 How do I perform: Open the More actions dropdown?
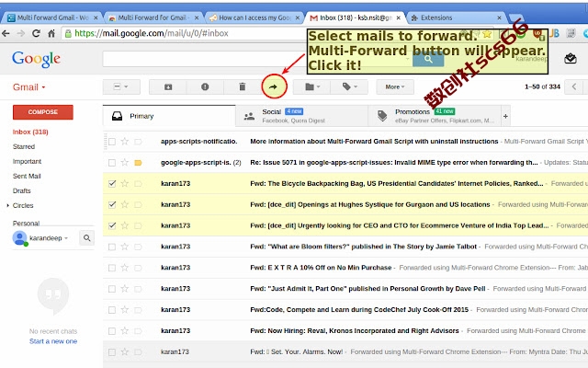pyautogui.click(x=395, y=86)
